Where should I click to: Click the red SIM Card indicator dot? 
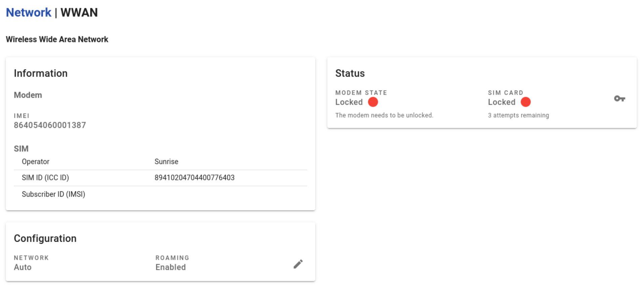(x=525, y=102)
